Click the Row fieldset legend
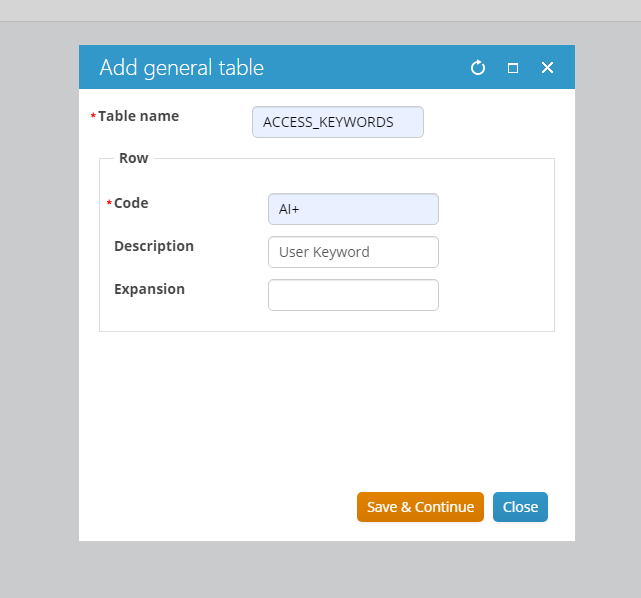 pyautogui.click(x=133, y=158)
